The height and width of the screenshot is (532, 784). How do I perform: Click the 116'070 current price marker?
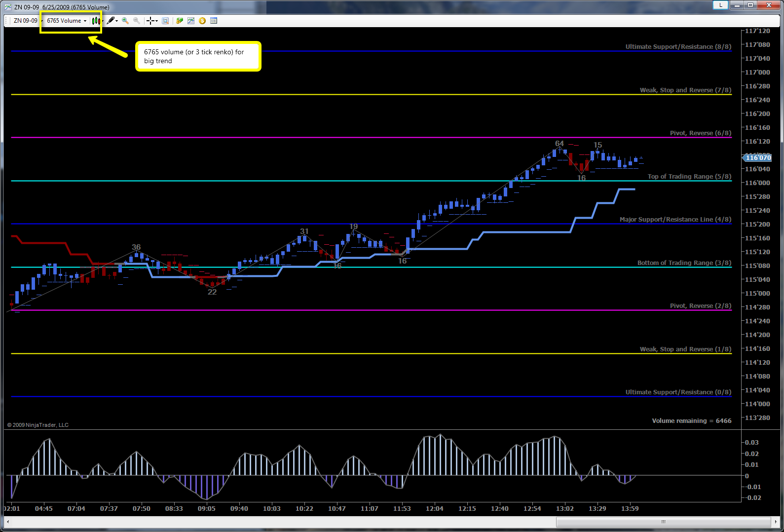[x=757, y=158]
